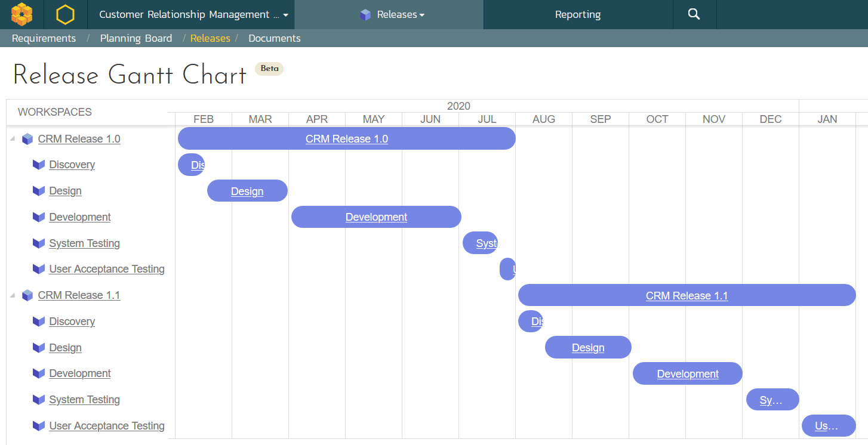
Task: Select the Development bar spanning April to June
Action: click(376, 217)
